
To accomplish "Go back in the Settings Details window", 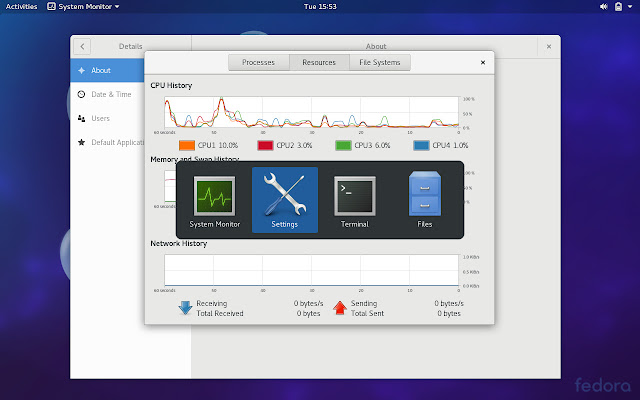I will pyautogui.click(x=82, y=47).
